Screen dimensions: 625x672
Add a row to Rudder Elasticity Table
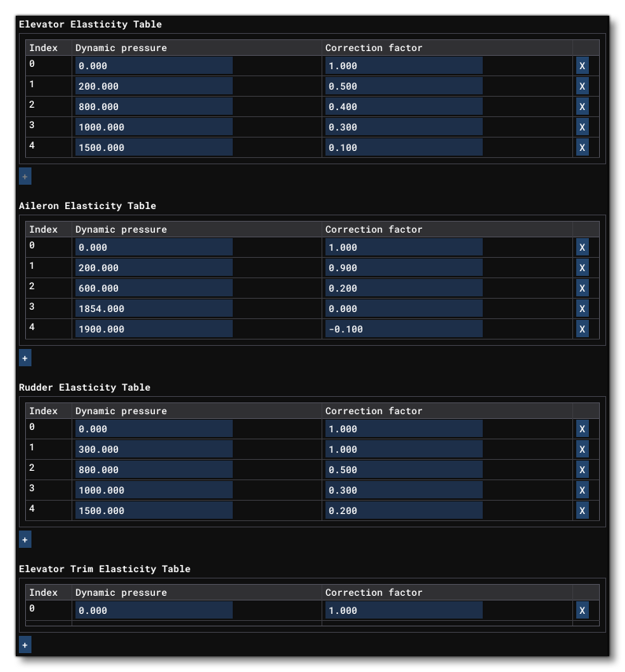[x=24, y=539]
